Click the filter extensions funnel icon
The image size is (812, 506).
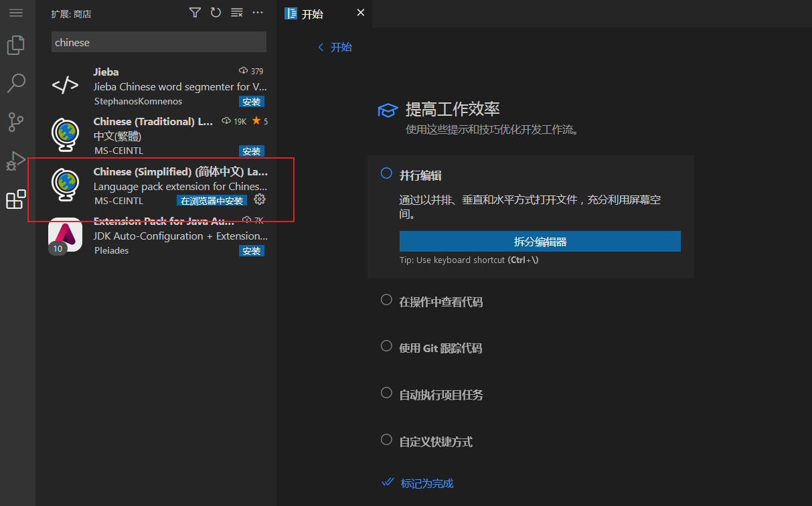(x=195, y=13)
